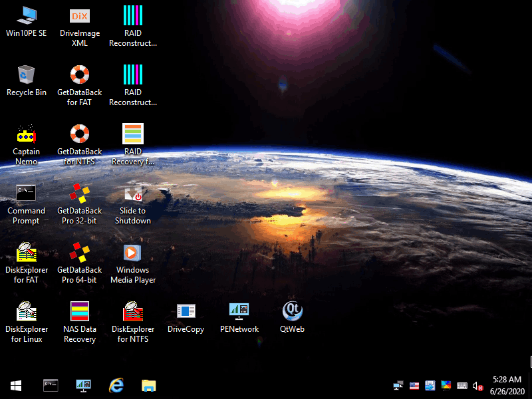Open NAS Data Recovery shortcut
This screenshot has width=532, height=399.
80,311
